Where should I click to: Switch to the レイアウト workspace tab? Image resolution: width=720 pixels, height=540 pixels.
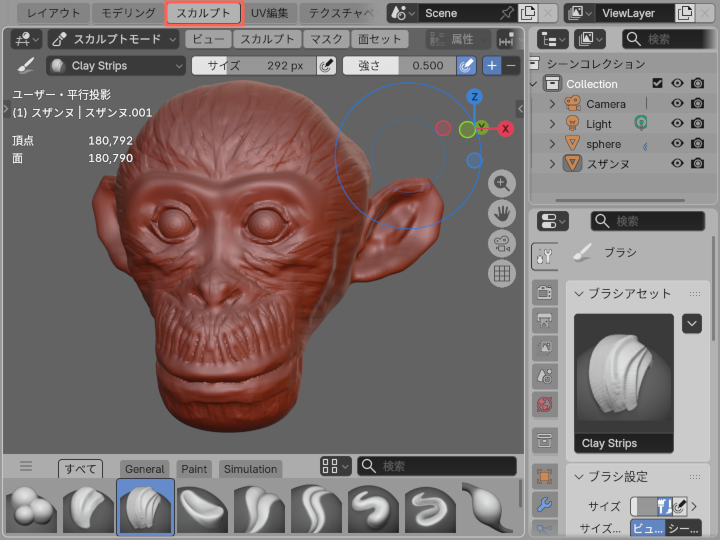tap(54, 13)
